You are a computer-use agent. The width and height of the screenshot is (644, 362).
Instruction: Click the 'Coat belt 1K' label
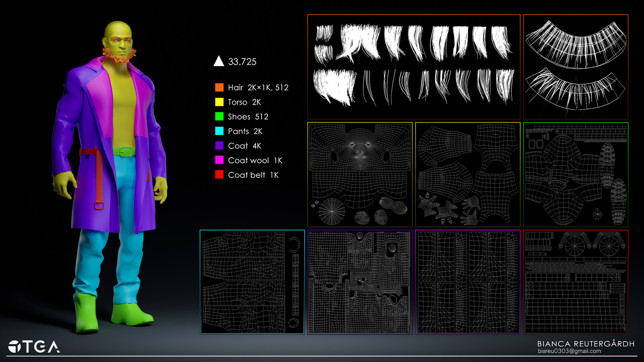(253, 175)
